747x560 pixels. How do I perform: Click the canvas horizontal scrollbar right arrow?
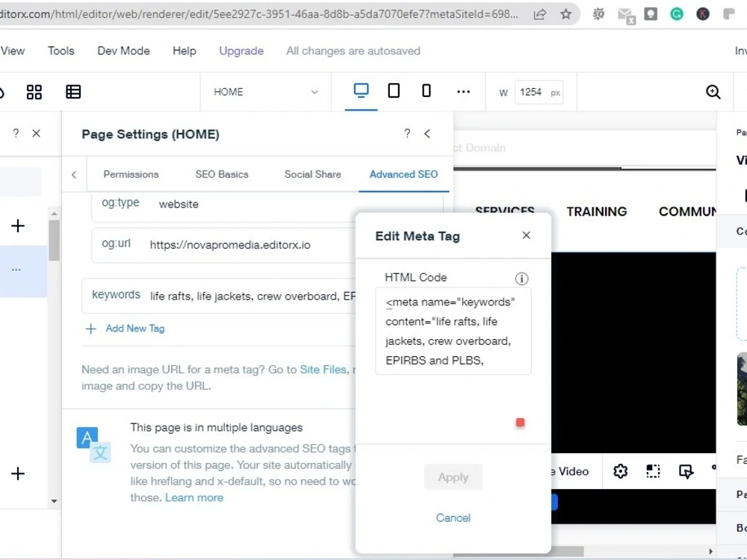pos(710,552)
